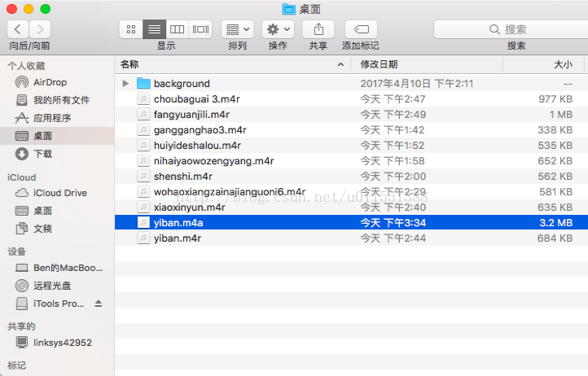Sort by 大小 column header

click(543, 64)
